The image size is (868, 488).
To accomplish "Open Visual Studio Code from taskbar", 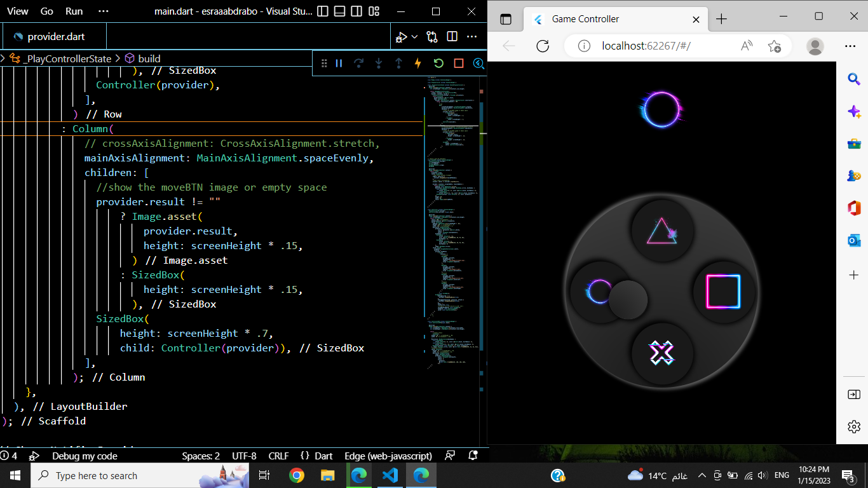I will click(x=390, y=475).
